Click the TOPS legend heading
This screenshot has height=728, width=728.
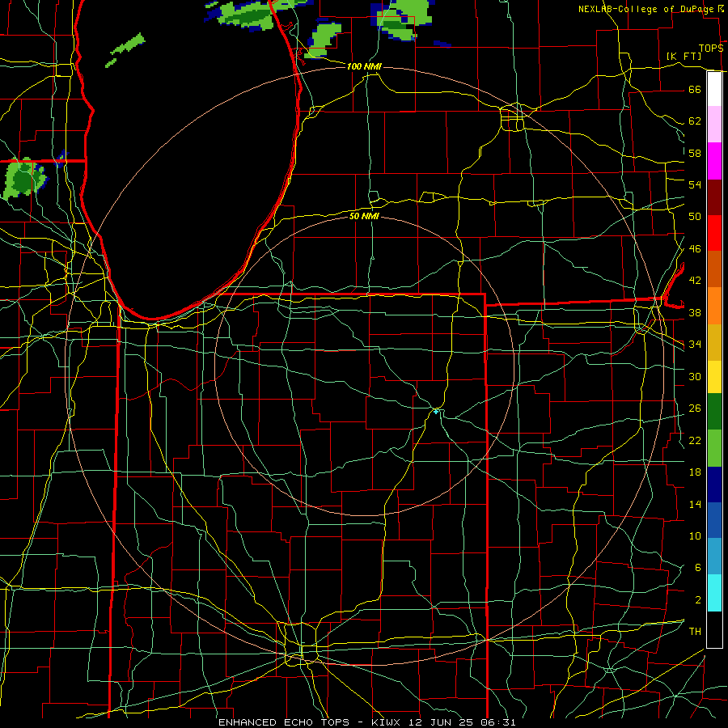pyautogui.click(x=711, y=49)
